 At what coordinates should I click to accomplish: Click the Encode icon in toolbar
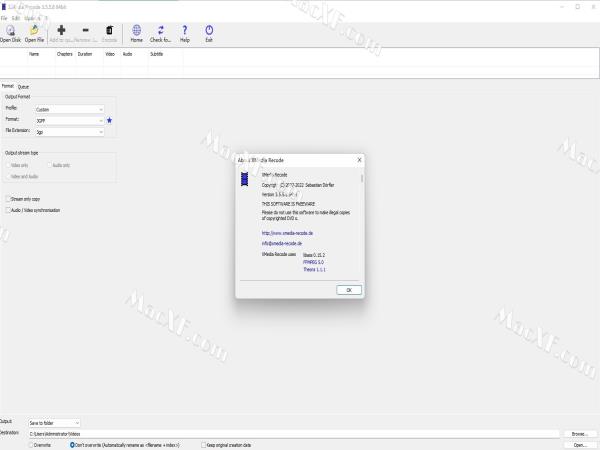point(109,30)
